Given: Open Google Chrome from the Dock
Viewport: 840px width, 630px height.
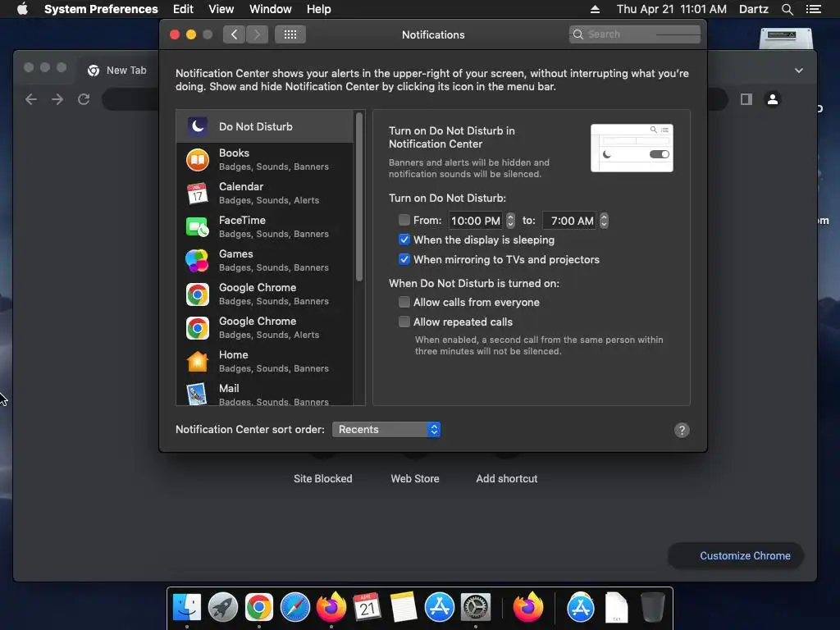Looking at the screenshot, I should [258, 607].
